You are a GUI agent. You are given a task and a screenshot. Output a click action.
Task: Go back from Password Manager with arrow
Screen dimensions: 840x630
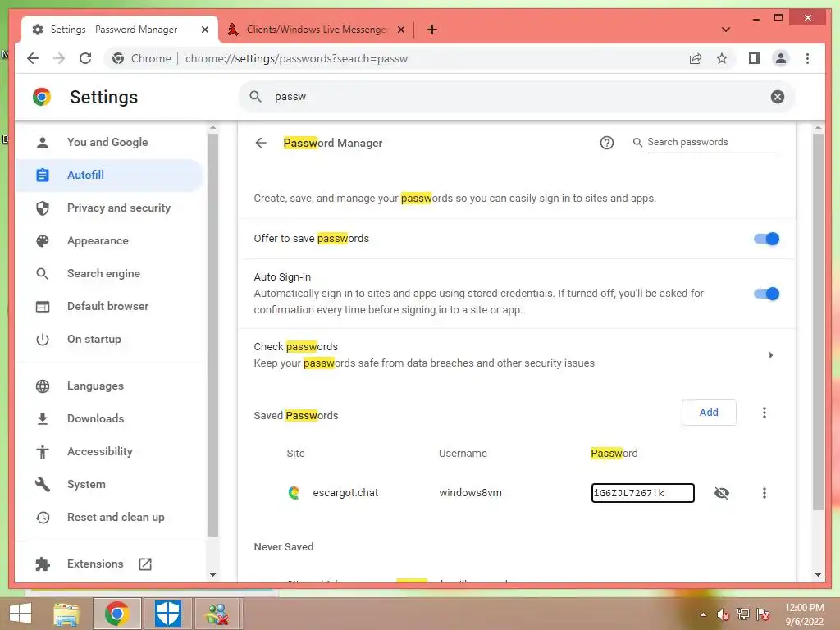click(261, 143)
